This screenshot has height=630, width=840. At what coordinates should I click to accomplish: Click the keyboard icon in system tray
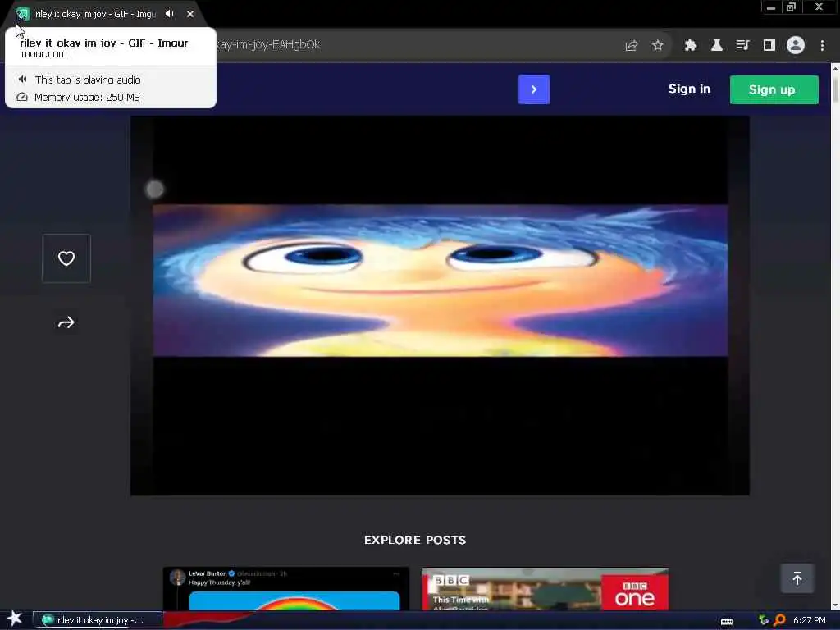727,622
